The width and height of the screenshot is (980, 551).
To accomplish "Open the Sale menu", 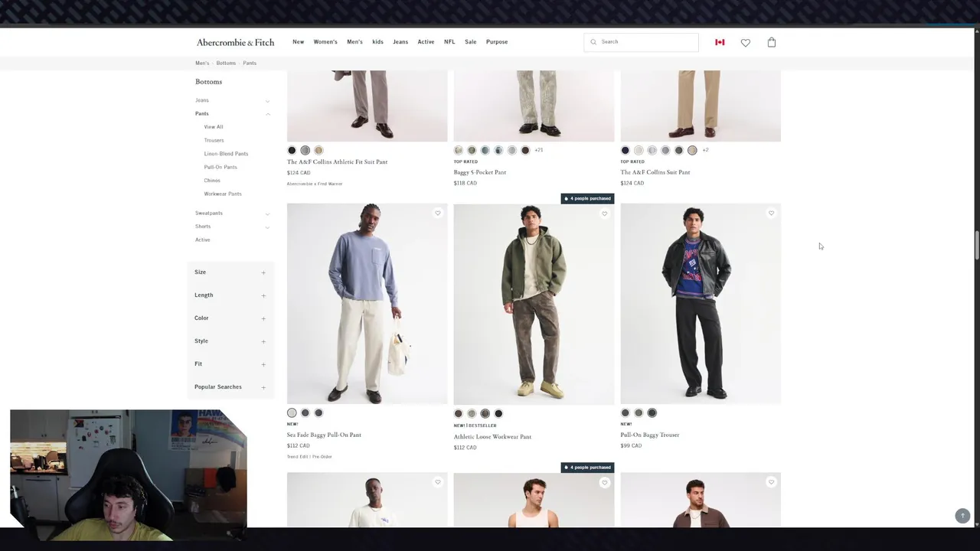I will (470, 42).
